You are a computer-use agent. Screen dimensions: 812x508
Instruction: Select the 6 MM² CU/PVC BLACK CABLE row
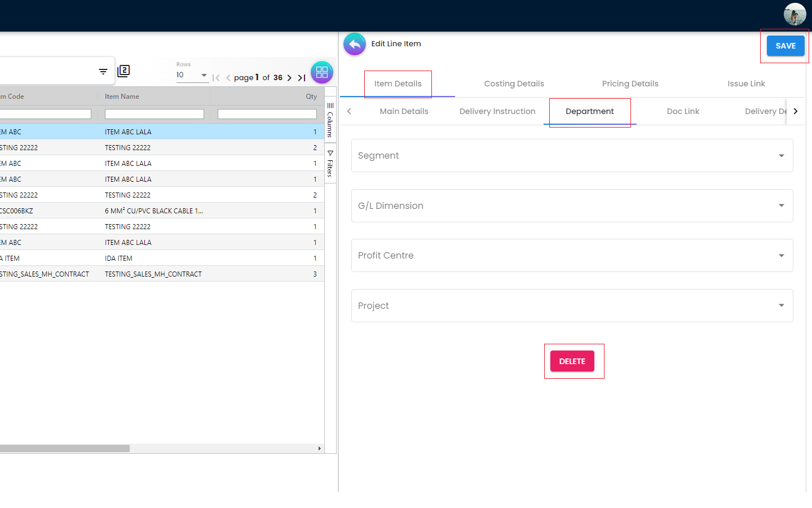coord(162,211)
